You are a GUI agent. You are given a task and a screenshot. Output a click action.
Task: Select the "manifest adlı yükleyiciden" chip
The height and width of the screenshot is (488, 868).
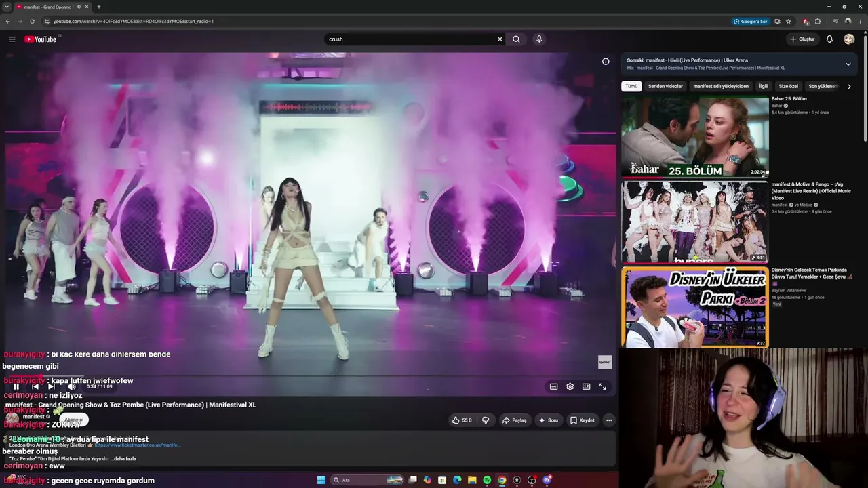721,87
